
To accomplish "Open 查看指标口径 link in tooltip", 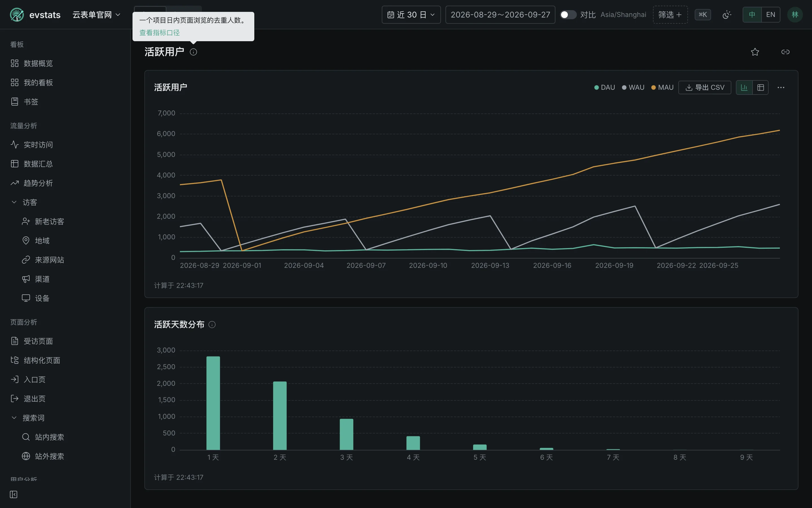I will point(159,32).
